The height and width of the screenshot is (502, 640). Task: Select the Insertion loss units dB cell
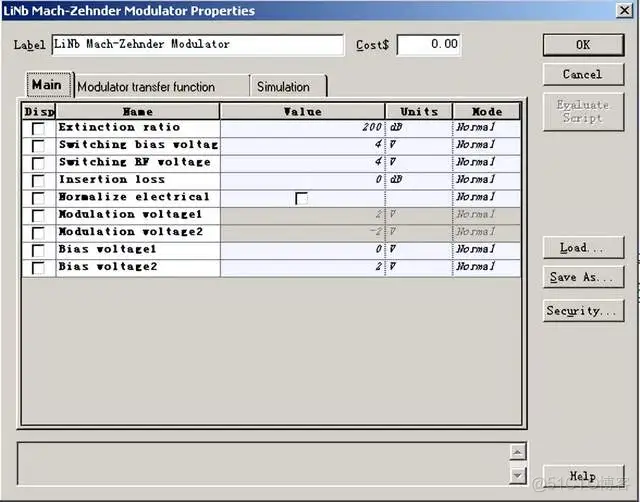coord(419,180)
